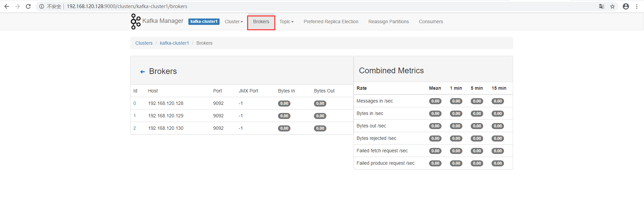Click host cell 192.168.120.128
Screen dimensions: 644x198
(x=166, y=103)
